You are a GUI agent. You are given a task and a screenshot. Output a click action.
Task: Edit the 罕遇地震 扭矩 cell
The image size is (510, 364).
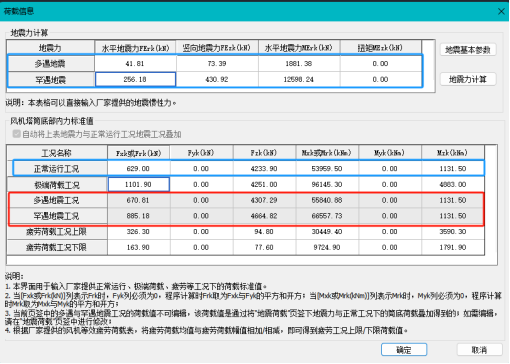[x=381, y=80]
